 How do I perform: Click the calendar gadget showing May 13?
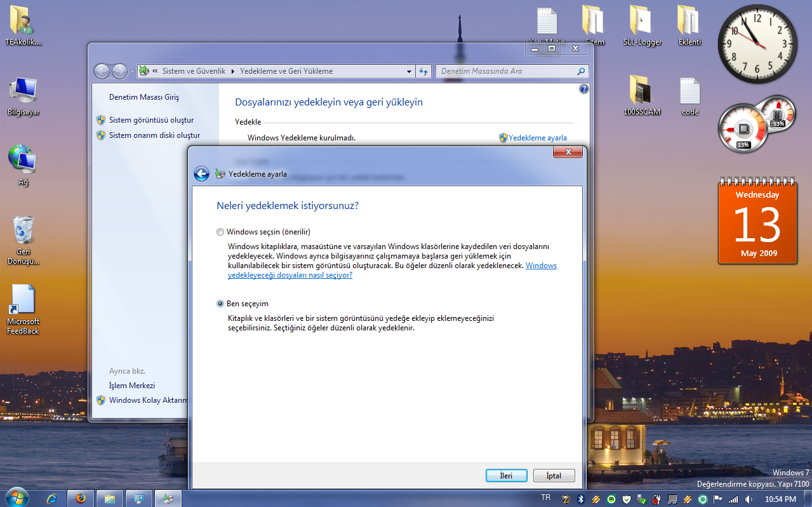point(757,222)
